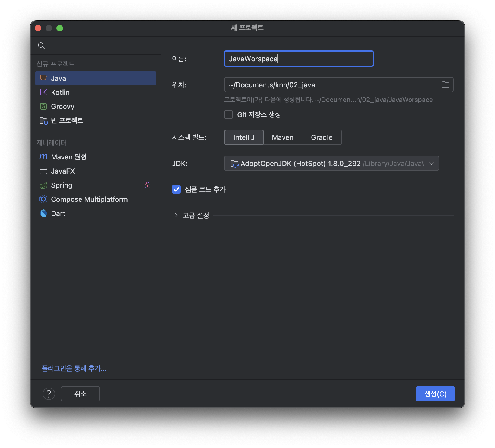Click the JavaFX window icon

click(43, 171)
